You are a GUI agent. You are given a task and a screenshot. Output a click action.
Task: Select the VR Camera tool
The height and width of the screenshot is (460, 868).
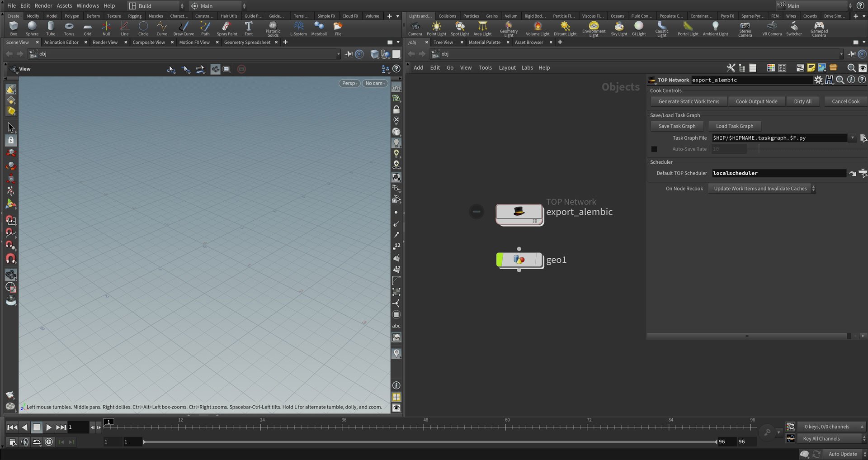772,28
